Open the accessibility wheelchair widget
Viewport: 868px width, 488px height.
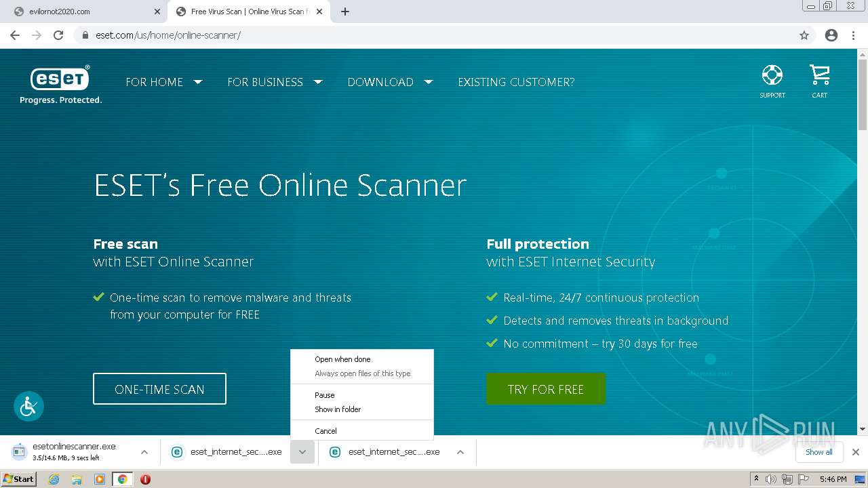tap(28, 406)
